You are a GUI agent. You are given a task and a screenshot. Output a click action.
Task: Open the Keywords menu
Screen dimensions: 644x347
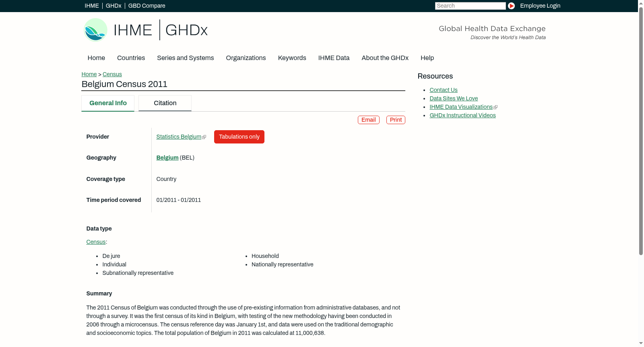[292, 58]
